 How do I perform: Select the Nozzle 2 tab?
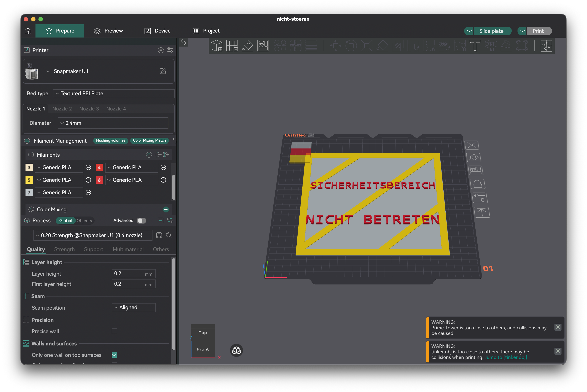click(62, 109)
